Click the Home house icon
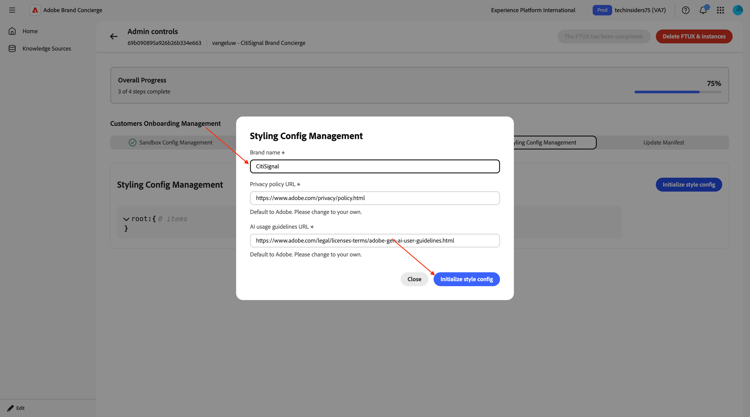Screen dimensions: 750x417 point(12,31)
